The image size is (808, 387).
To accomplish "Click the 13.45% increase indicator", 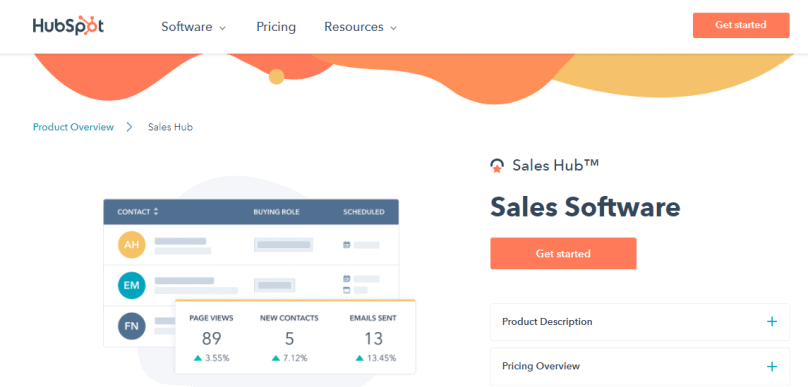I will coord(376,358).
